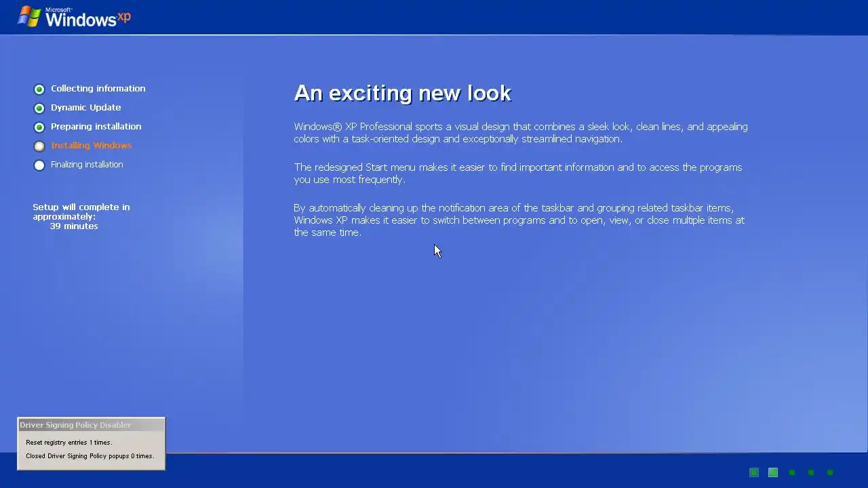868x488 pixels.
Task: Select the Dynamic Update step label
Action: coord(85,108)
